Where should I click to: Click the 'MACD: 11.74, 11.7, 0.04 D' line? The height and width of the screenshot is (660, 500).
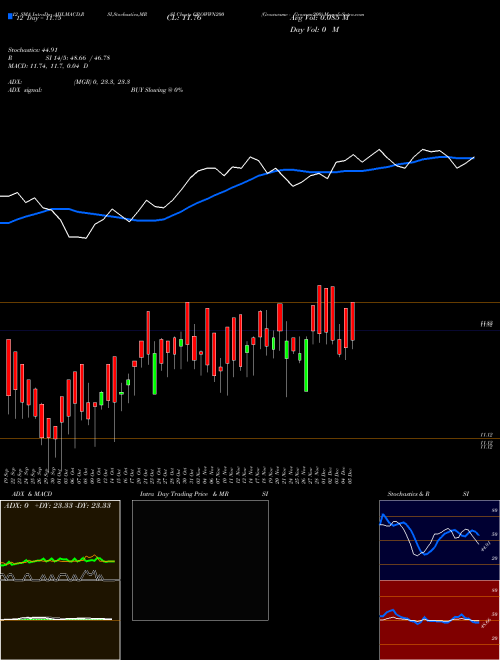(48, 66)
